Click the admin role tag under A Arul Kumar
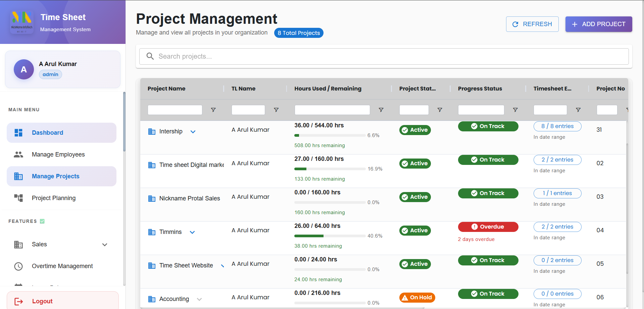The width and height of the screenshot is (644, 309). coord(50,74)
